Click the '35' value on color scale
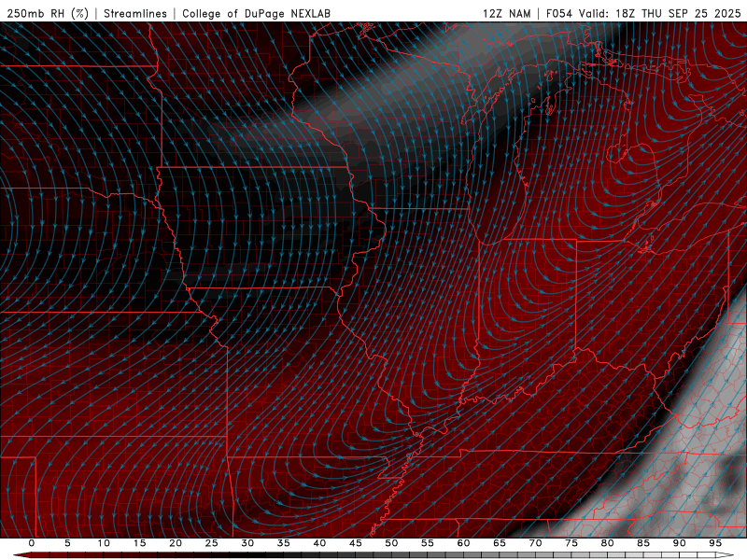 click(284, 543)
